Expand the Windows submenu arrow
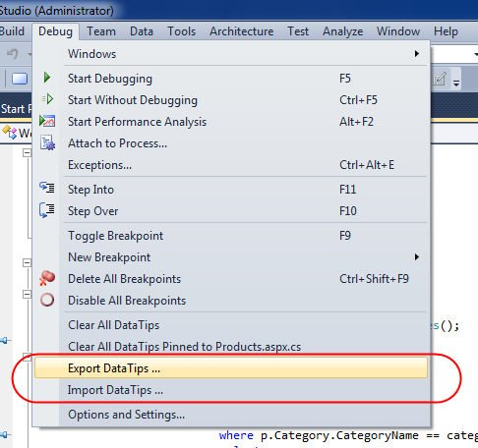478x448 pixels. 417,53
